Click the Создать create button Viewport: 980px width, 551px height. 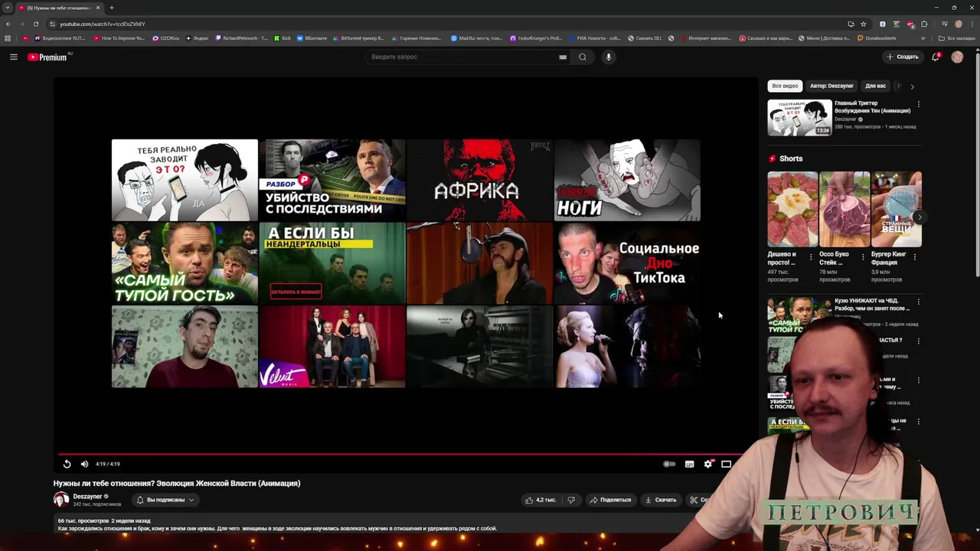click(x=903, y=57)
